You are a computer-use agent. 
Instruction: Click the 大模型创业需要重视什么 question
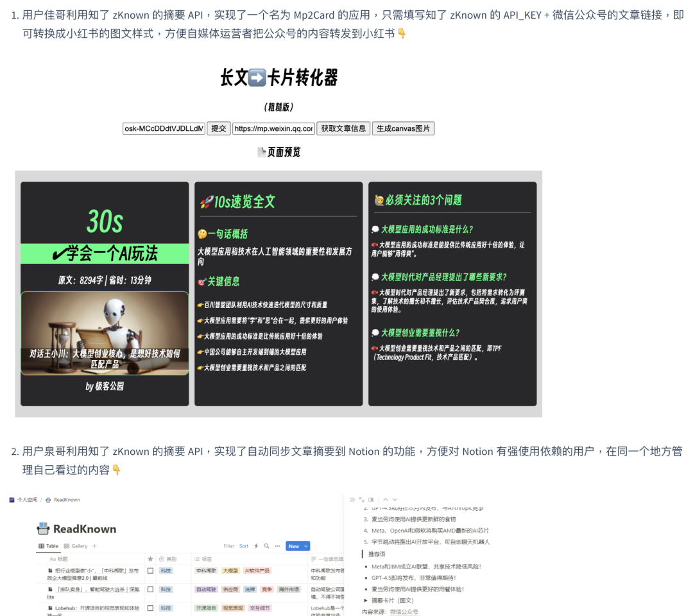click(x=420, y=333)
